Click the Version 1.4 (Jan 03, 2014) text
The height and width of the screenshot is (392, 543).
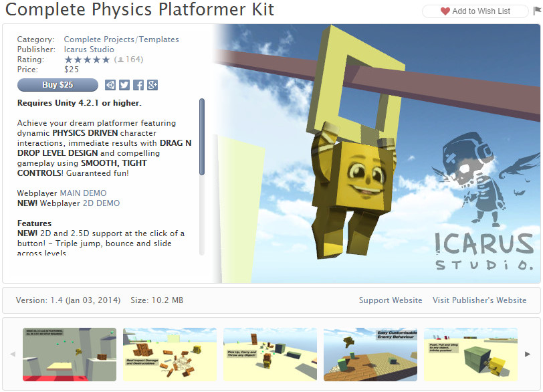68,300
